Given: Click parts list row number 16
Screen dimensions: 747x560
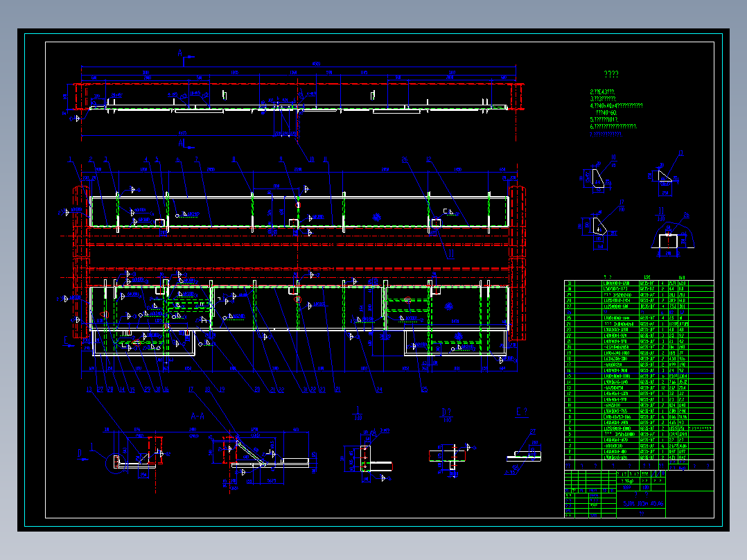Looking at the screenshot, I should tap(639, 370).
